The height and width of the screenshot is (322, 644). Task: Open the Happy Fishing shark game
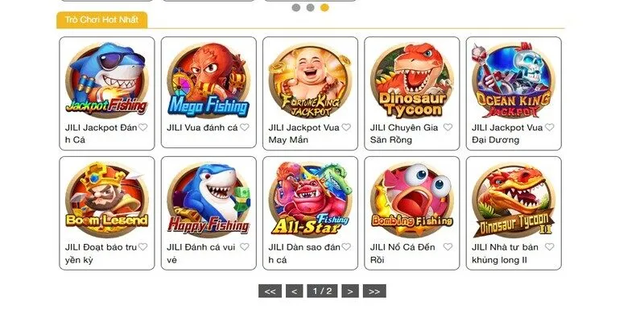[x=208, y=199]
